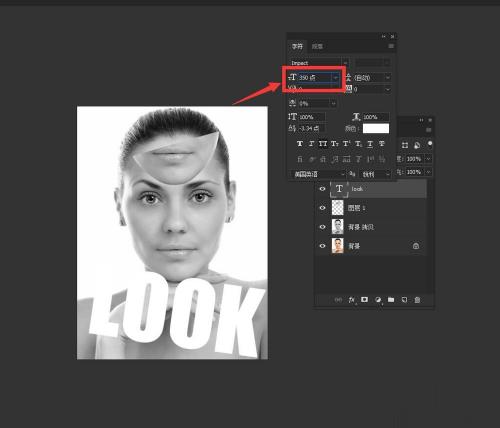Toggle Faux Italic text style
The height and width of the screenshot is (428, 500).
pyautogui.click(x=311, y=144)
